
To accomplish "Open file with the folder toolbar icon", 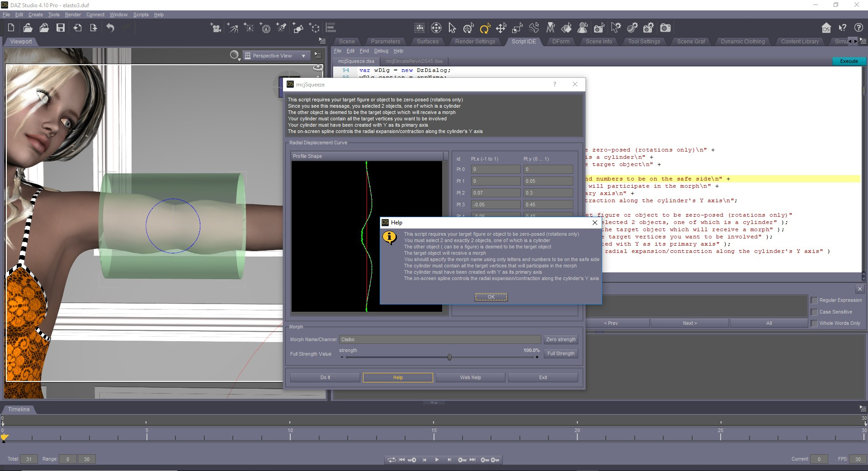I will coord(28,28).
